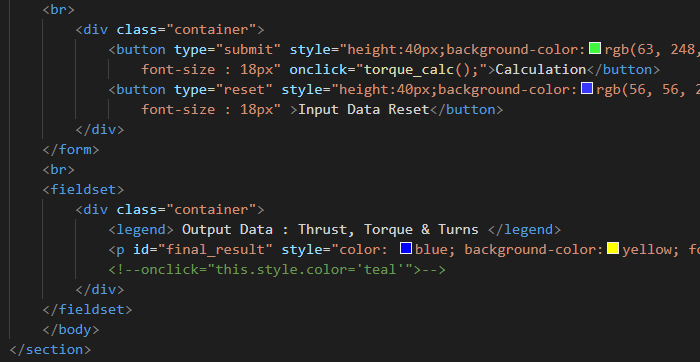Viewport: 700px width, 362px height.
Task: Click the </button> tag after Input Data Reset
Action: click(467, 110)
